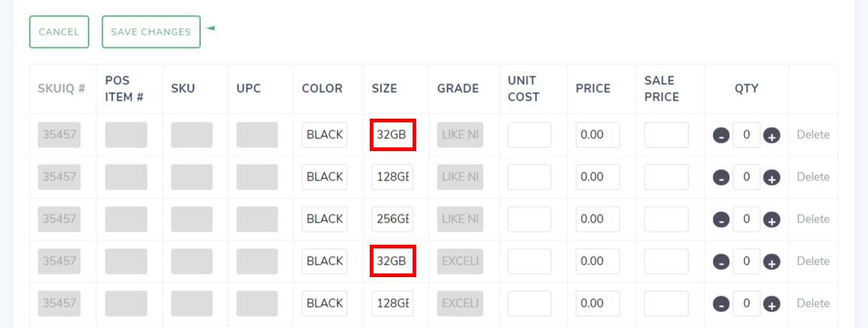The height and width of the screenshot is (328, 868).
Task: Click the Cancel button
Action: [x=59, y=32]
